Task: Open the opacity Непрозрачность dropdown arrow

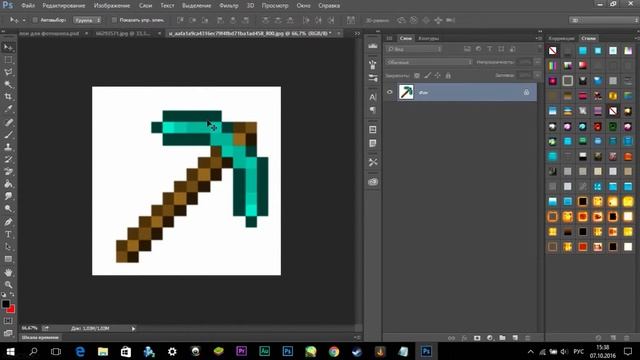Action: click(x=538, y=62)
